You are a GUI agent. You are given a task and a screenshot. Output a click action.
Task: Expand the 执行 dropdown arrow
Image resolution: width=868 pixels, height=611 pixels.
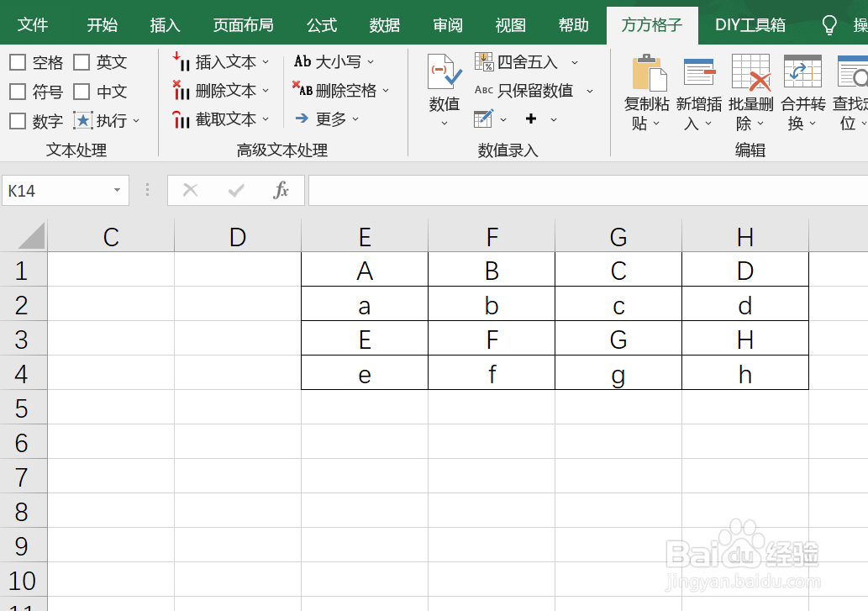click(136, 121)
